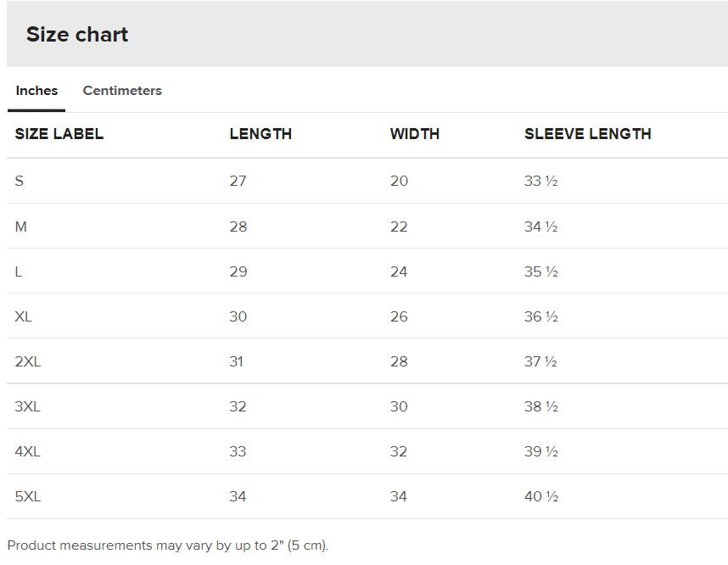
Task: Click the SIZE LABEL column header
Action: [x=59, y=134]
